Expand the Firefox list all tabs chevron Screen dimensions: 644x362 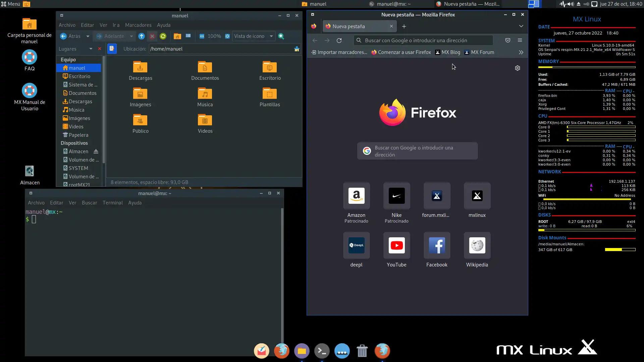[x=521, y=26]
